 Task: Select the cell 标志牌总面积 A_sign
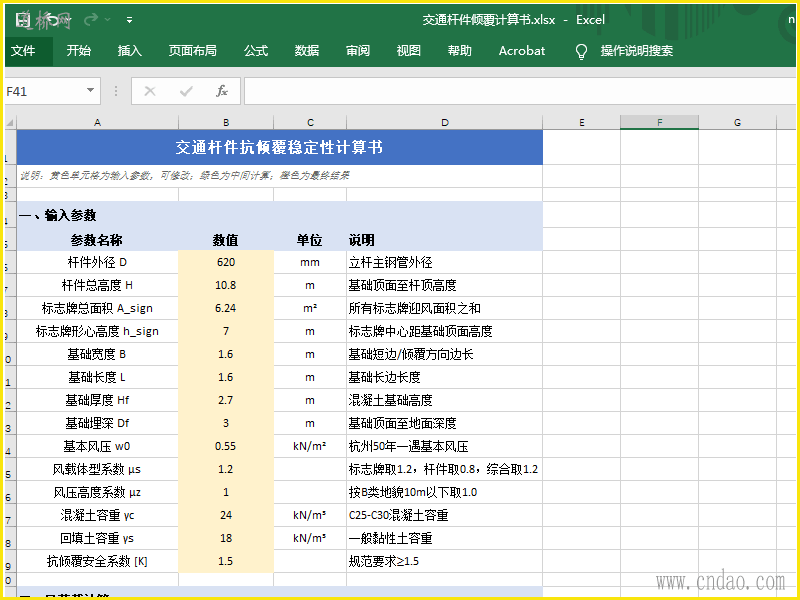point(97,308)
